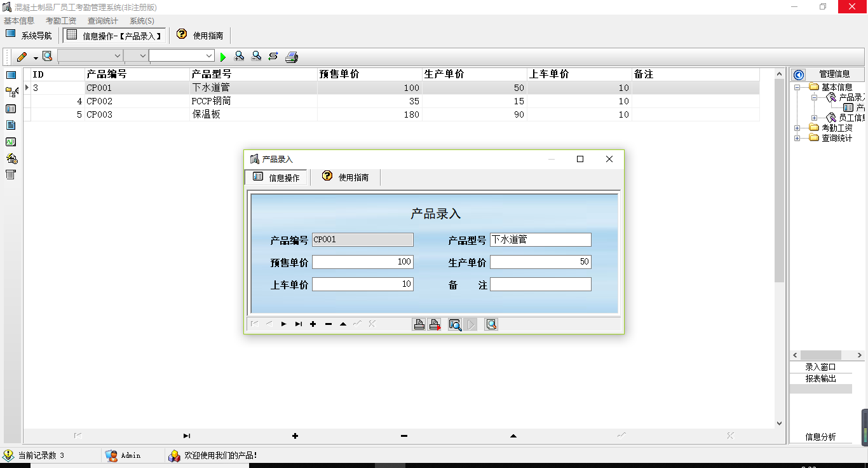
Task: Open the 使用指南 tab in the main window
Action: (x=200, y=36)
